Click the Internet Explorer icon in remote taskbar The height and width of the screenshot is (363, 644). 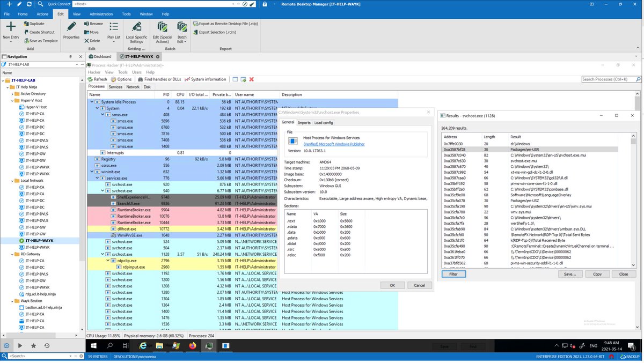pos(142,347)
